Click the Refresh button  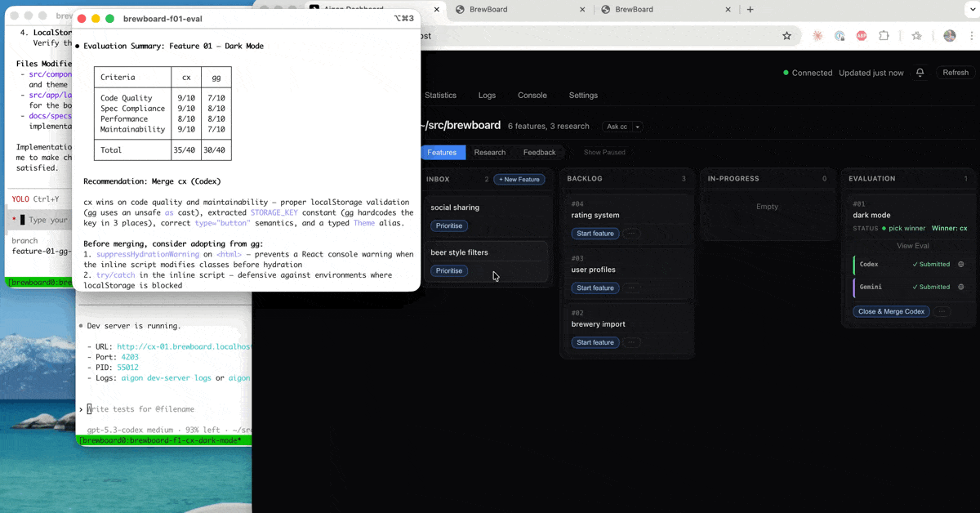pyautogui.click(x=955, y=72)
